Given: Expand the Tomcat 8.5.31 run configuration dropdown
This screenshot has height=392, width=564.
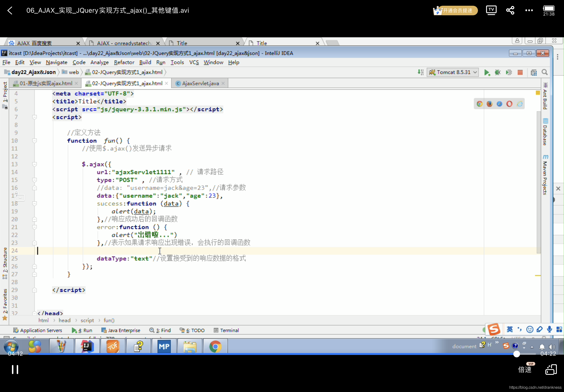Looking at the screenshot, I should (x=453, y=72).
